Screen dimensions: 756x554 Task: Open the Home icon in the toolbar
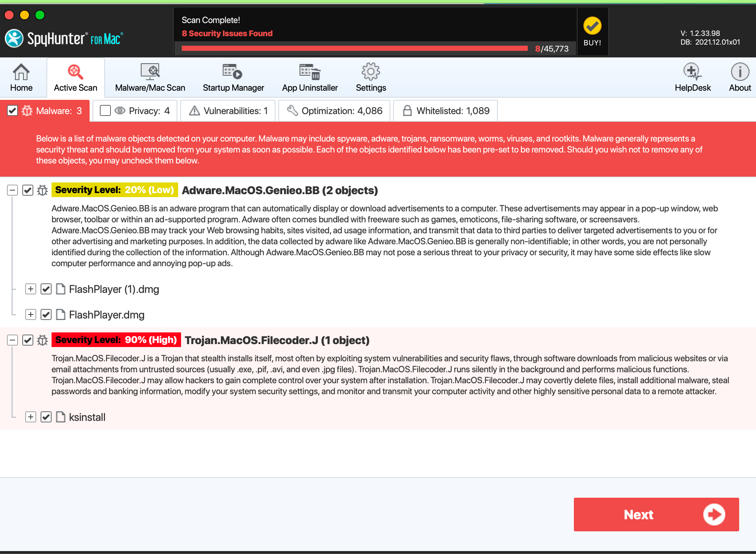click(x=21, y=72)
